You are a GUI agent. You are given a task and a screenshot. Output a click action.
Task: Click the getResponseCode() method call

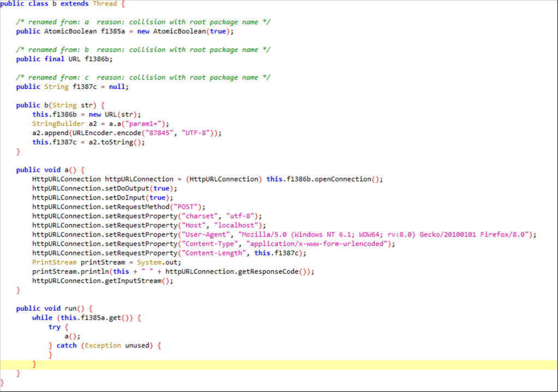266,272
